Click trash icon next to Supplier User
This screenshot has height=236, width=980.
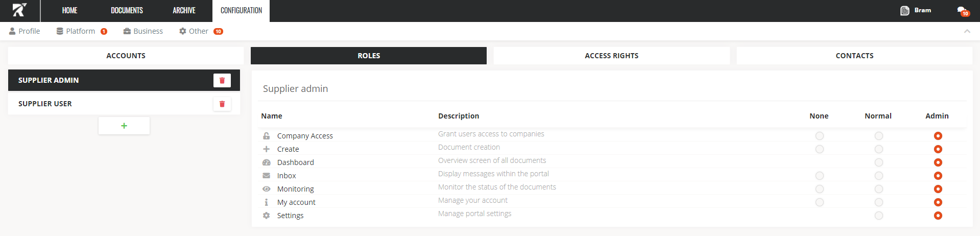pos(222,104)
